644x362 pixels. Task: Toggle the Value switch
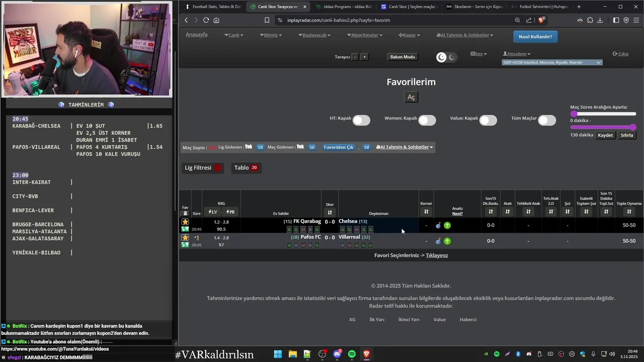488,120
